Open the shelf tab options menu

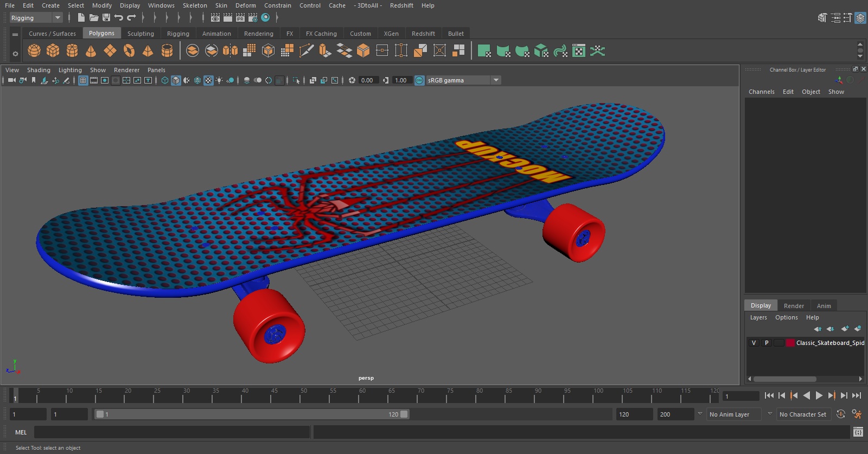click(x=15, y=34)
